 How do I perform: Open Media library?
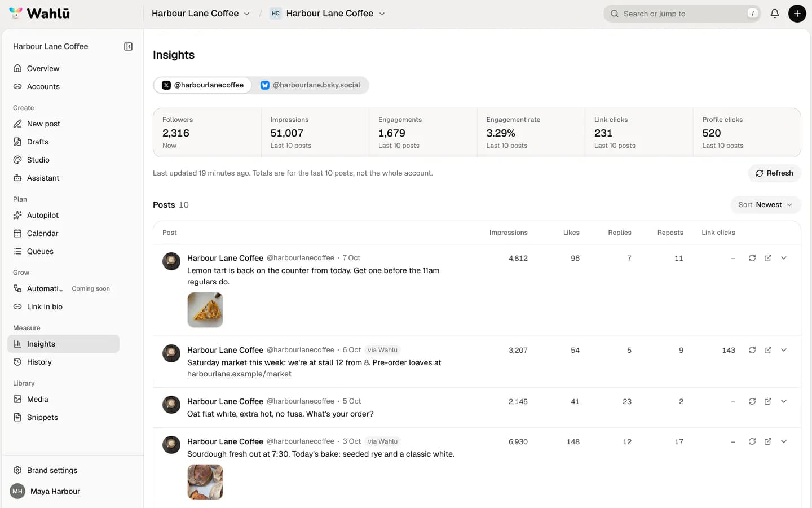63,399
